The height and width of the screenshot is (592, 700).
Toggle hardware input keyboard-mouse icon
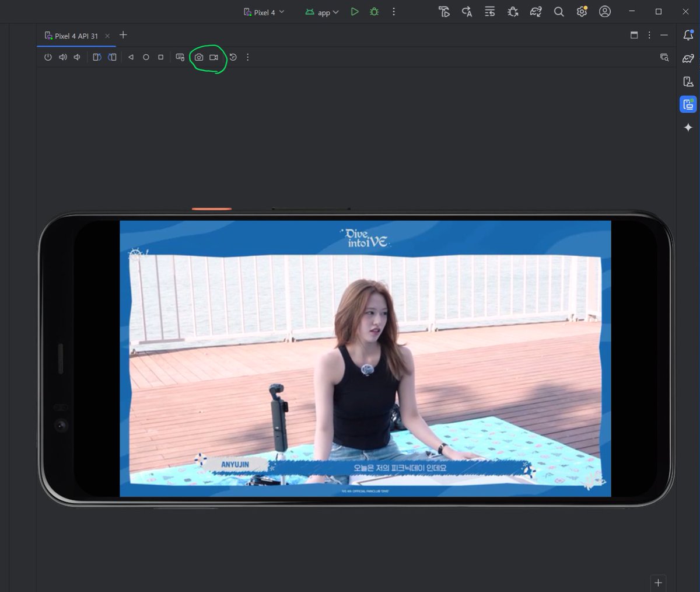tap(180, 57)
